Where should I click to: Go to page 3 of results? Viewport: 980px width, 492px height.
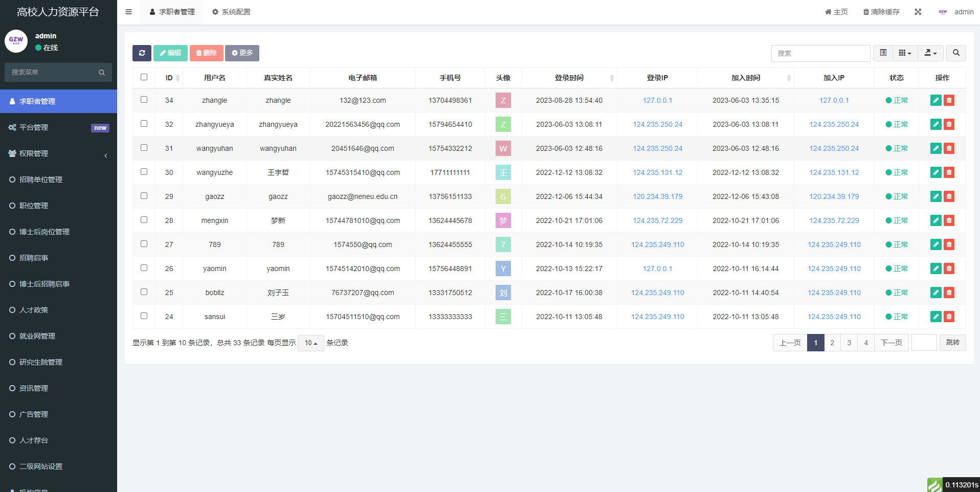pos(849,343)
